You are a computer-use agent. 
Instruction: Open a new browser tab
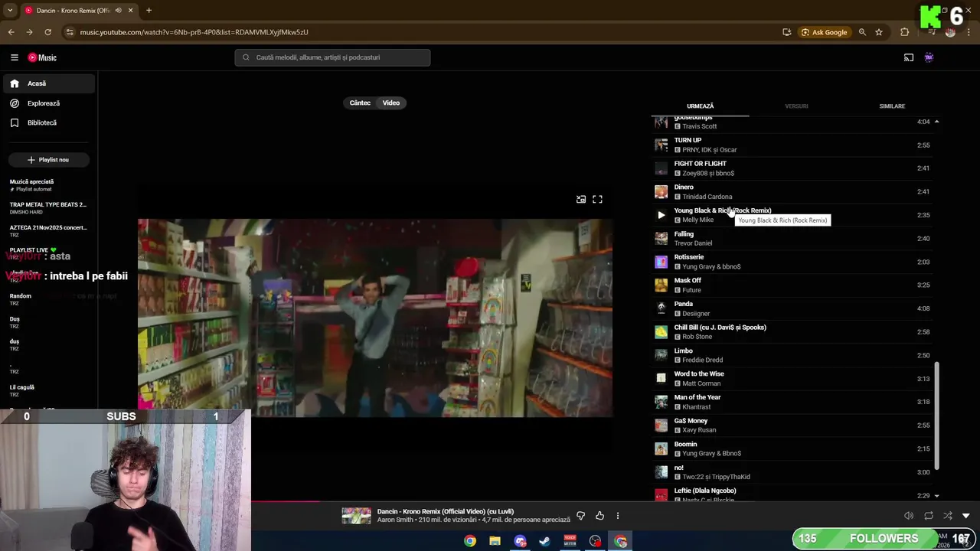[149, 11]
